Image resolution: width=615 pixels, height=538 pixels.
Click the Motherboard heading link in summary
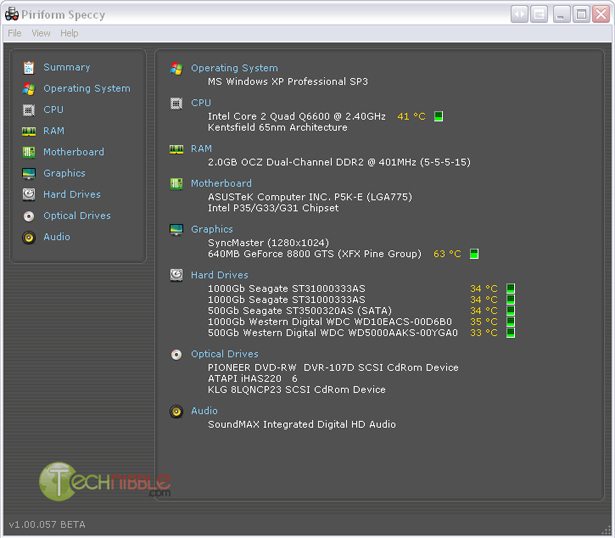click(x=221, y=184)
